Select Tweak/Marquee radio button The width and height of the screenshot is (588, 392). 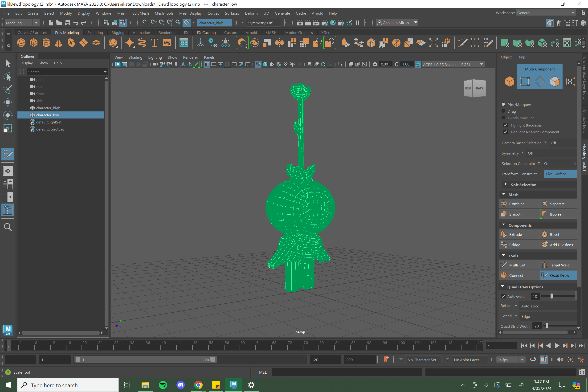503,118
